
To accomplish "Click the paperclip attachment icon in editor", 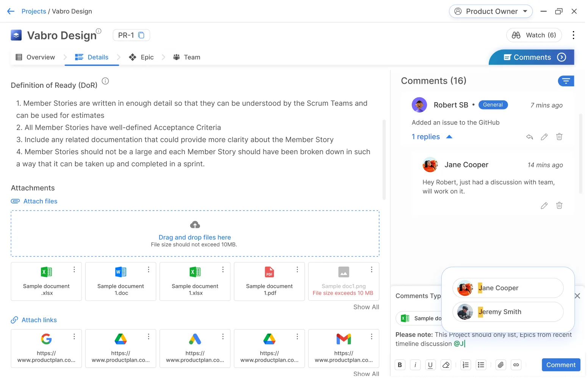I will [x=500, y=365].
